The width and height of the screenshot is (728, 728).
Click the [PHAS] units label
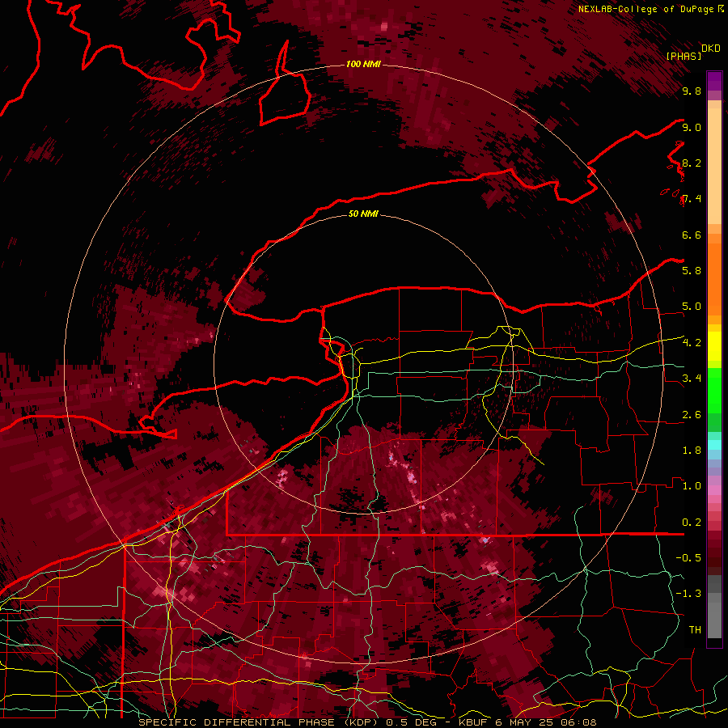click(x=684, y=56)
